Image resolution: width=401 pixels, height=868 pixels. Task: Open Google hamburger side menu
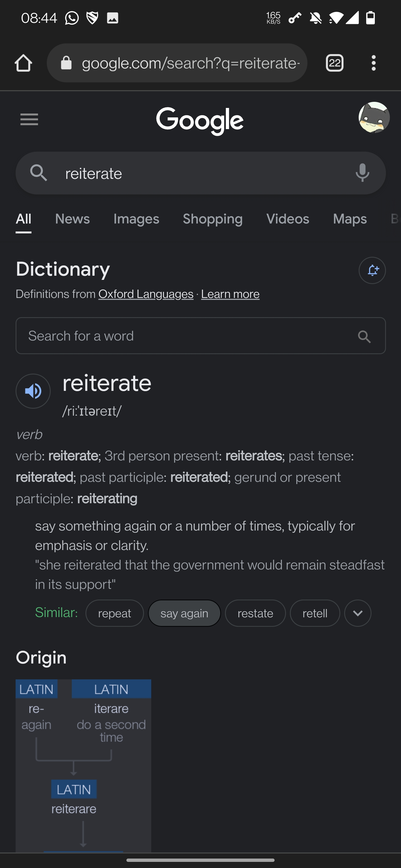(29, 120)
